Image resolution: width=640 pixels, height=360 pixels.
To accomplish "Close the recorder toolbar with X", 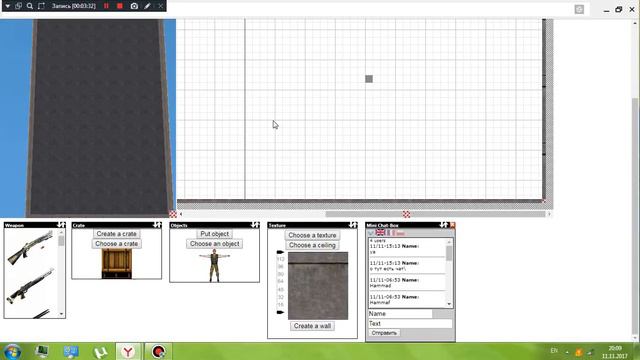I will [x=160, y=6].
